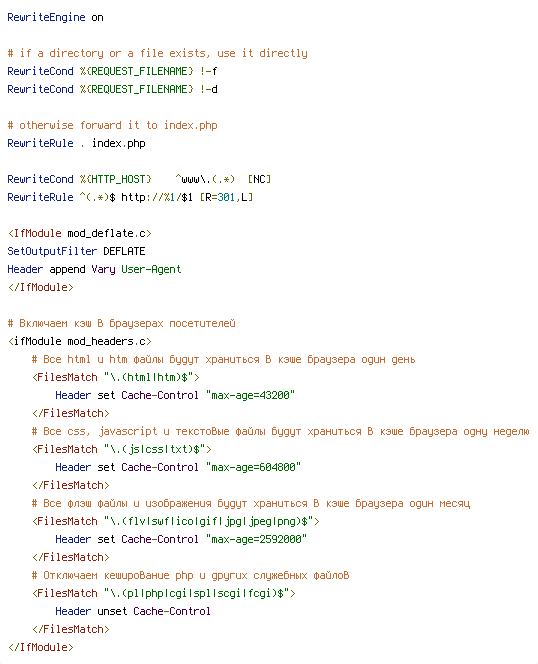Click the forward to index.php comment
The width and height of the screenshot is (538, 664).
pyautogui.click(x=112, y=125)
